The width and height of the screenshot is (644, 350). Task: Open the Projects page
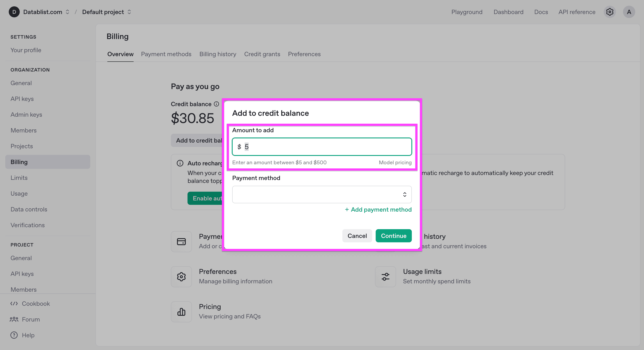click(x=21, y=146)
